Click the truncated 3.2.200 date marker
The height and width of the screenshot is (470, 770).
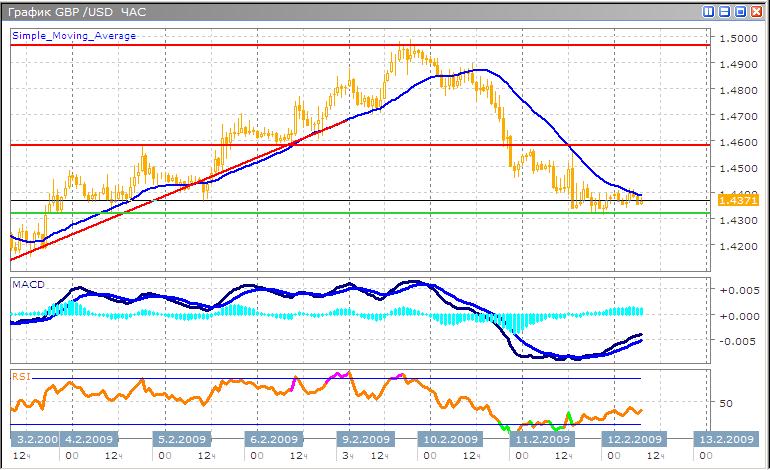coord(35,439)
